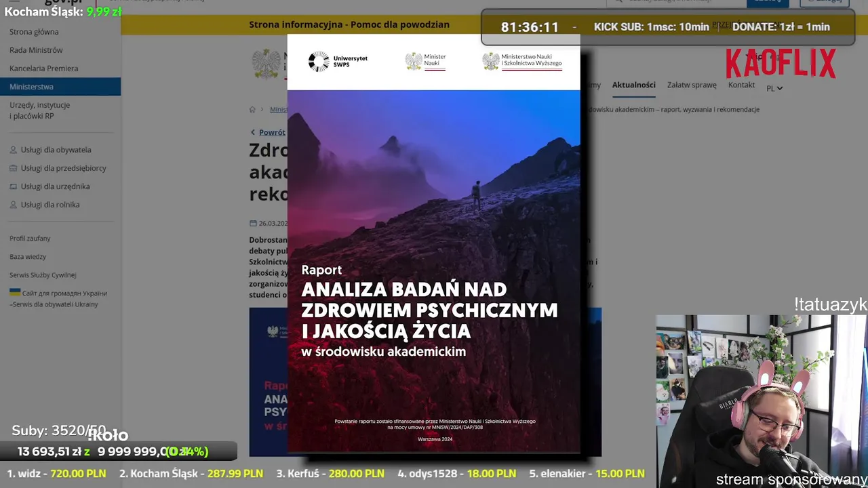The width and height of the screenshot is (868, 488).
Task: Open Serwis Służby Cywilnej link
Action: (43, 275)
